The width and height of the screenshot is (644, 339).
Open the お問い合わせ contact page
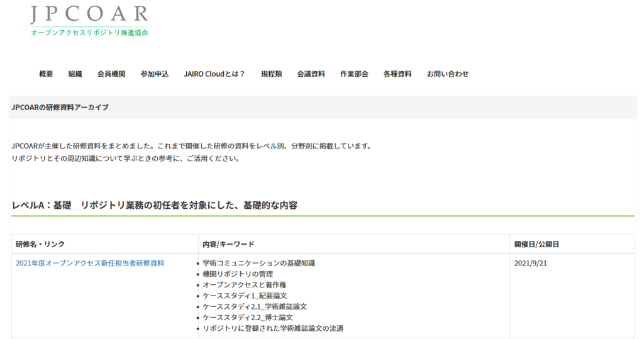point(448,74)
